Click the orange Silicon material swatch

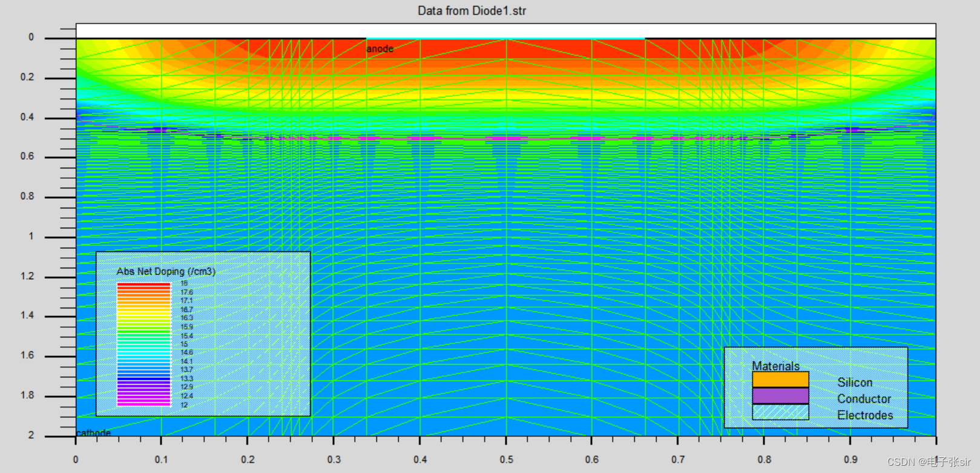pos(780,380)
